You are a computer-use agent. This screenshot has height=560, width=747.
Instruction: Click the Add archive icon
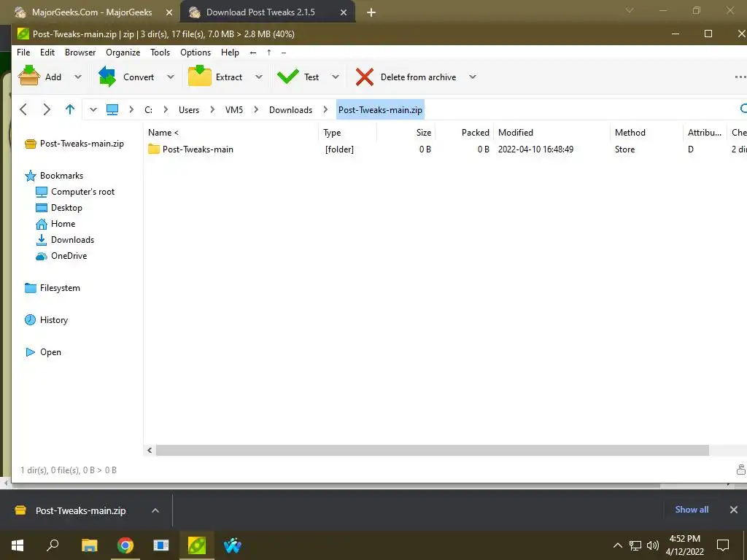click(29, 76)
